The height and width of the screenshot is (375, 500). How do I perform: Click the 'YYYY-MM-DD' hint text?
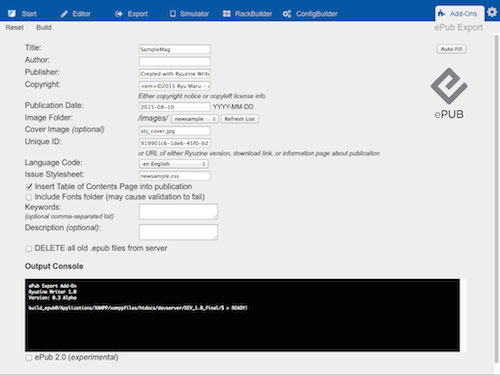tap(233, 107)
